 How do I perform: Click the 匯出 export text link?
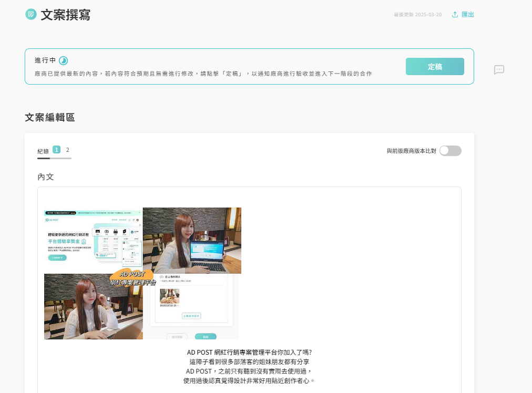(468, 15)
